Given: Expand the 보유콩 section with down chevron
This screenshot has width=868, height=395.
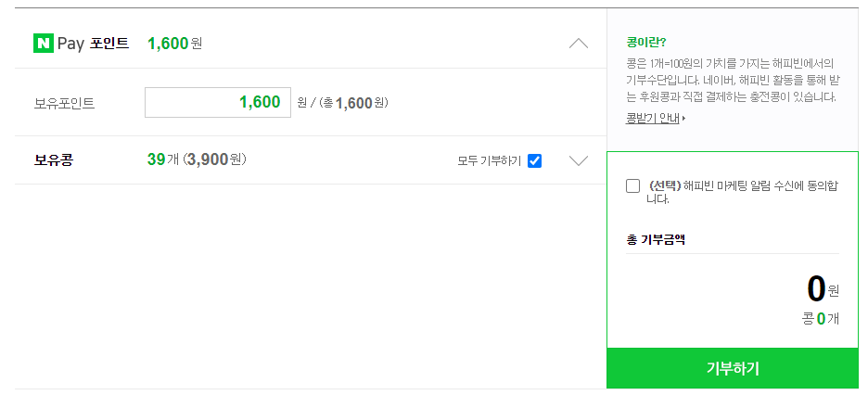Looking at the screenshot, I should 579,160.
